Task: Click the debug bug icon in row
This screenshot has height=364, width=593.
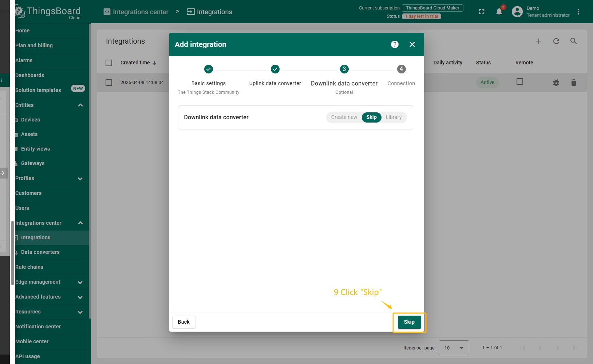Action: [556, 83]
